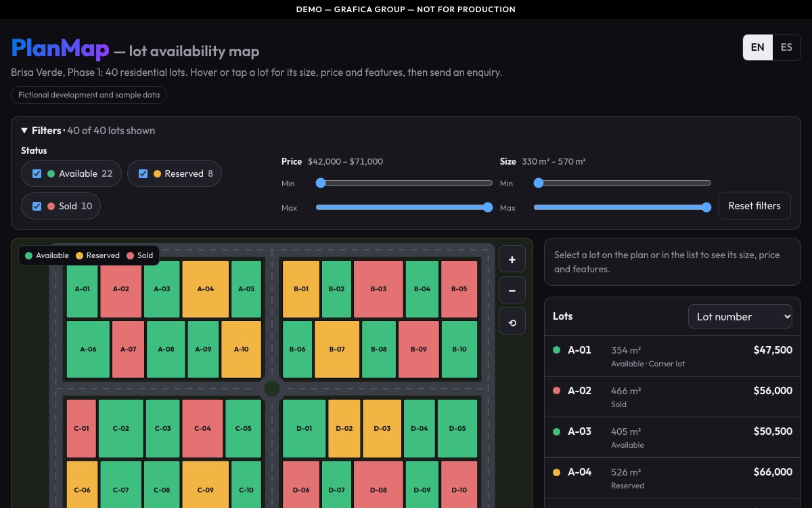Select sold lot C-04 on the map
The width and height of the screenshot is (812, 508).
[x=202, y=429]
